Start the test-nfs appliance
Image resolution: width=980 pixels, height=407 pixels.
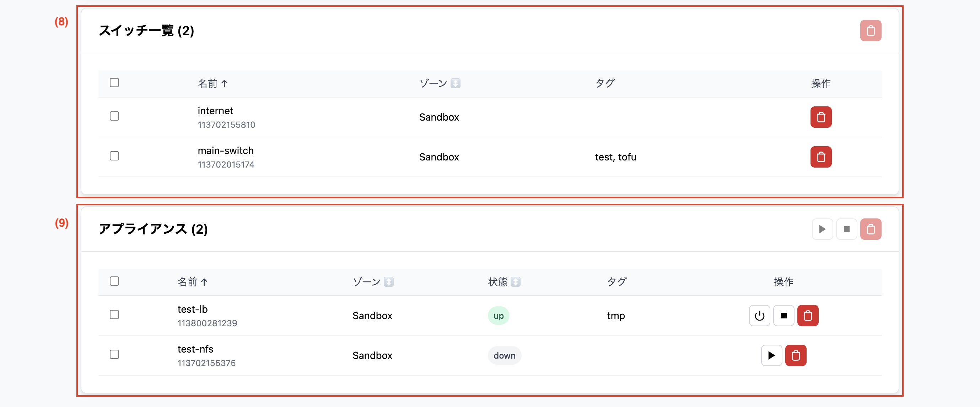point(771,356)
